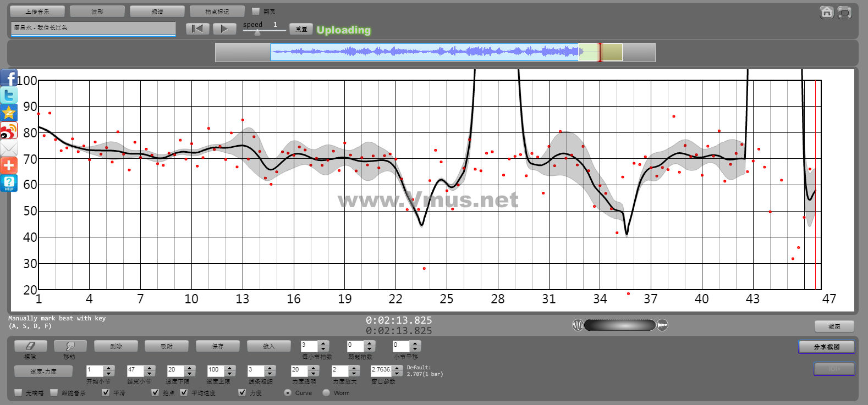Click the speed slider handle
The width and height of the screenshot is (868, 405).
[x=257, y=32]
